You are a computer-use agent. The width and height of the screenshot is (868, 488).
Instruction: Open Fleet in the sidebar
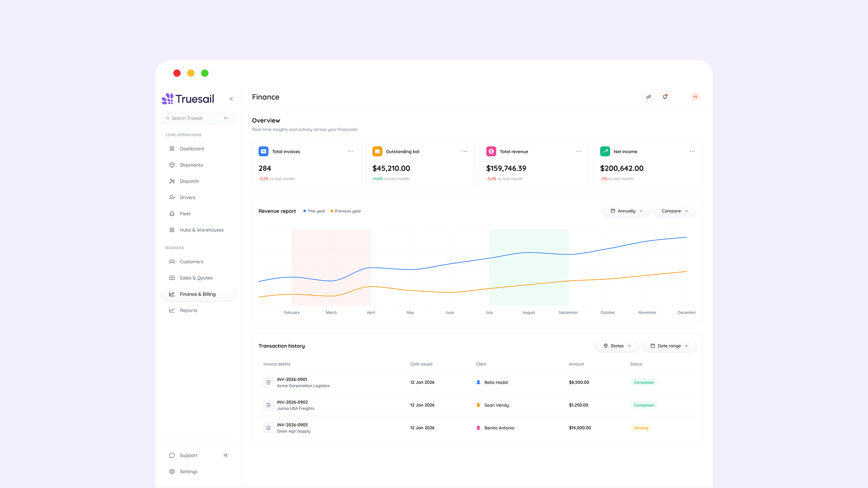click(198, 214)
